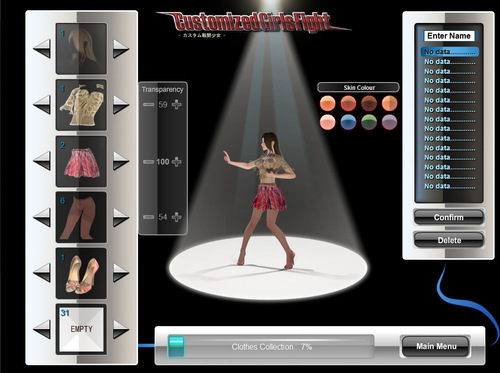Select the blue skin colour swatch
500x373 pixels.
pyautogui.click(x=348, y=122)
